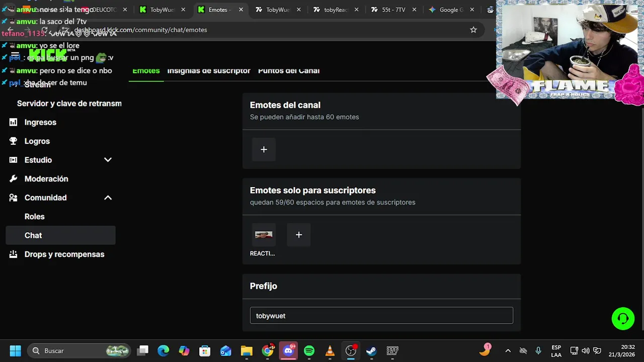644x362 pixels.
Task: Open File Explorer from the taskbar
Action: (247, 350)
